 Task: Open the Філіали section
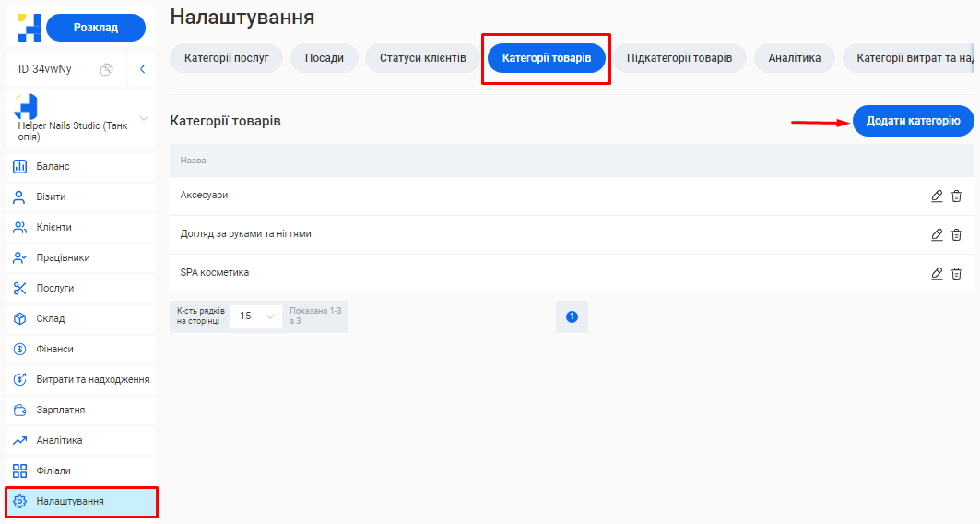pyautogui.click(x=53, y=470)
